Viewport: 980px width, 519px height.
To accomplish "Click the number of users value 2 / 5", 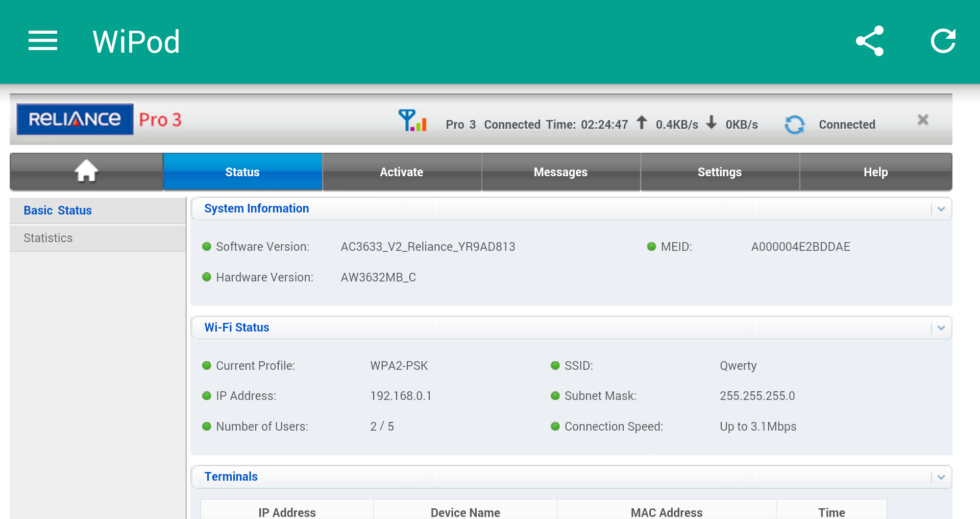I will [382, 427].
